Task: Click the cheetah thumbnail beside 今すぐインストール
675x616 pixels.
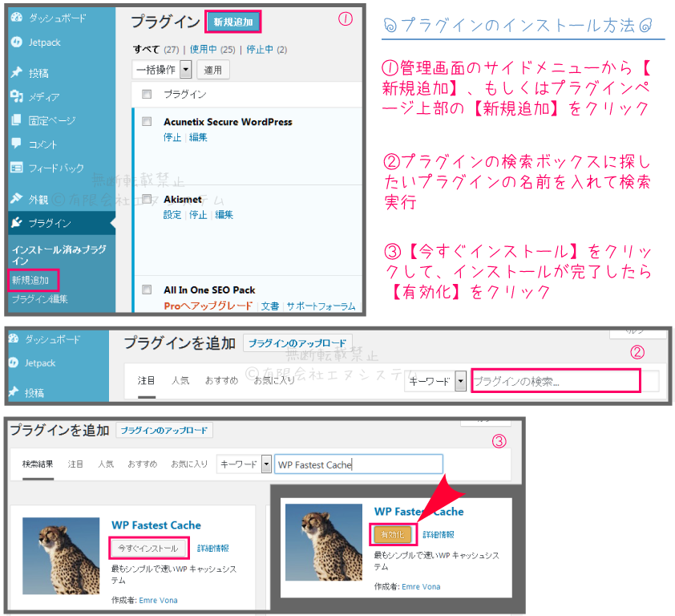Action: (x=61, y=556)
